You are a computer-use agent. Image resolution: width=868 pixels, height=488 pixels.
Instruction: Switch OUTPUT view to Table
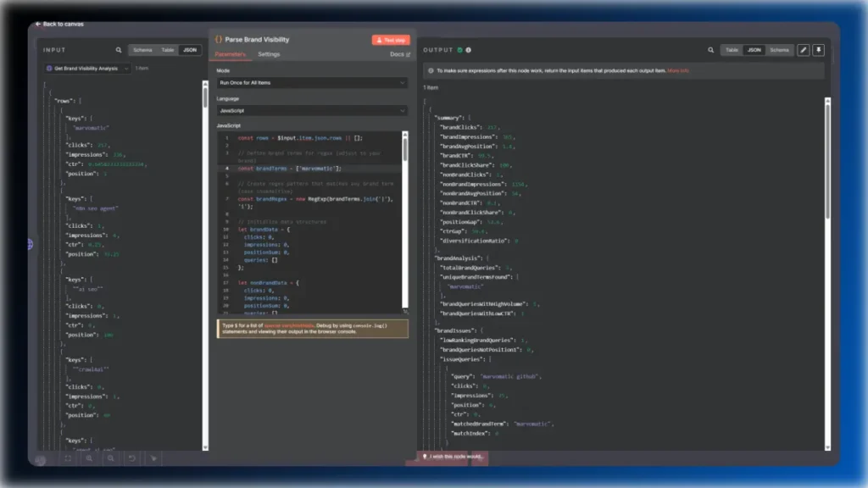click(732, 50)
